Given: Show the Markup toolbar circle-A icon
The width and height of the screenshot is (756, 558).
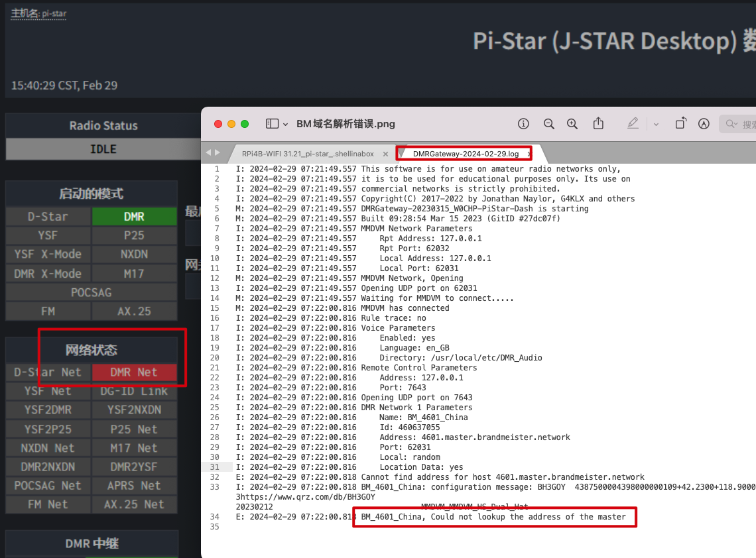Looking at the screenshot, I should pyautogui.click(x=704, y=124).
